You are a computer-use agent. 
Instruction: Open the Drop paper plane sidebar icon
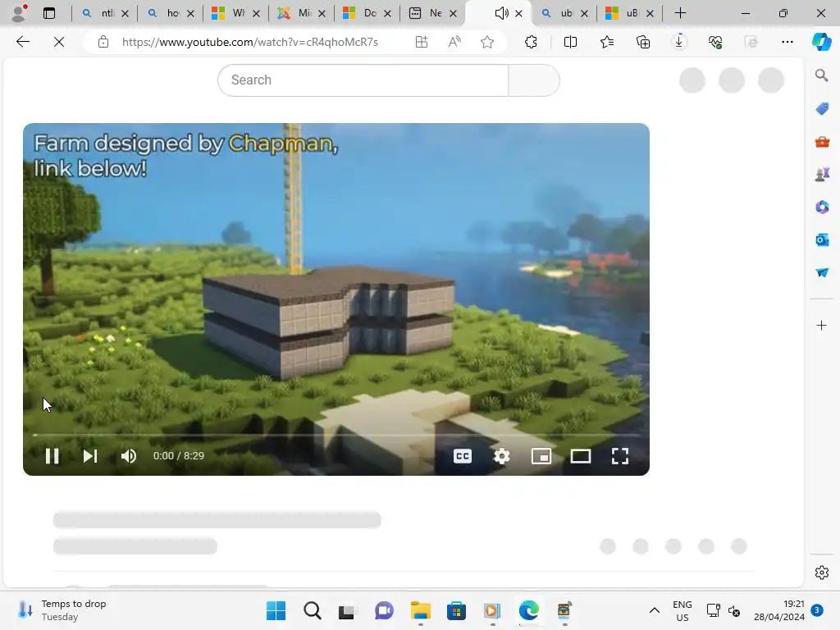822,272
